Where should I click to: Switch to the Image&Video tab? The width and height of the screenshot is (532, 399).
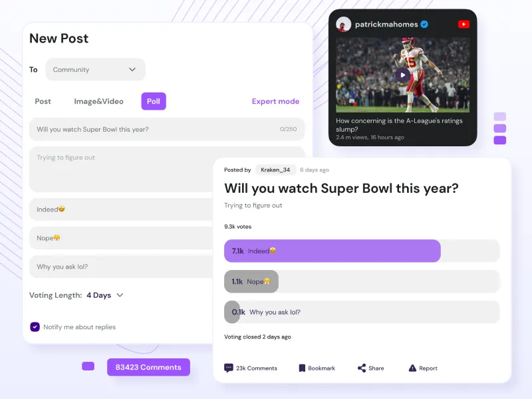coord(98,102)
